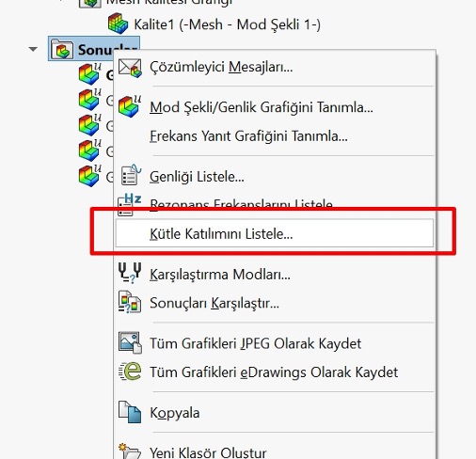Click the JPEG save picture icon

pyautogui.click(x=130, y=342)
